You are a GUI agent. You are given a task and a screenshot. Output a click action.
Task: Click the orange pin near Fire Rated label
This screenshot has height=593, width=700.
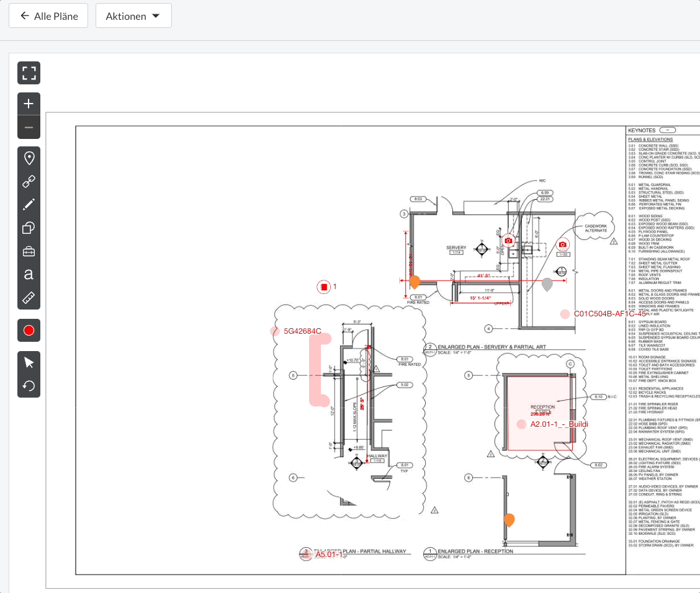point(415,282)
